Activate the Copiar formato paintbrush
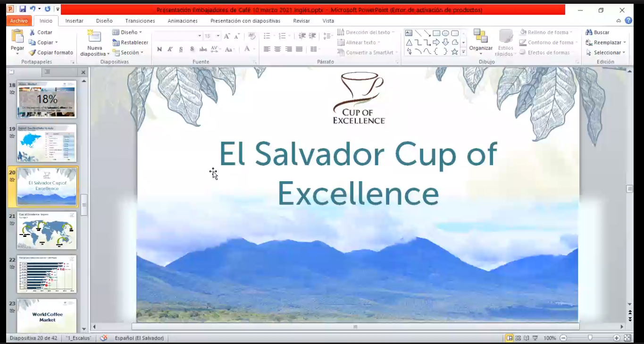The width and height of the screenshot is (644, 344). (x=51, y=52)
